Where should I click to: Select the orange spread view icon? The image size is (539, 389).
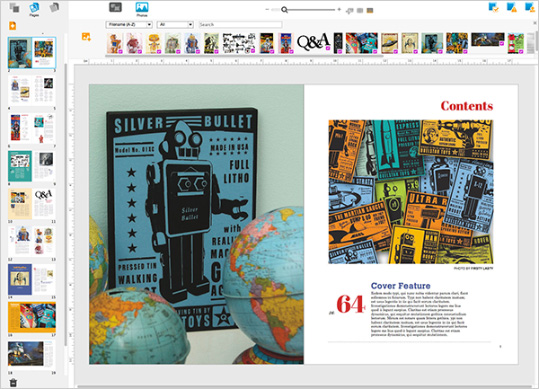[370, 11]
